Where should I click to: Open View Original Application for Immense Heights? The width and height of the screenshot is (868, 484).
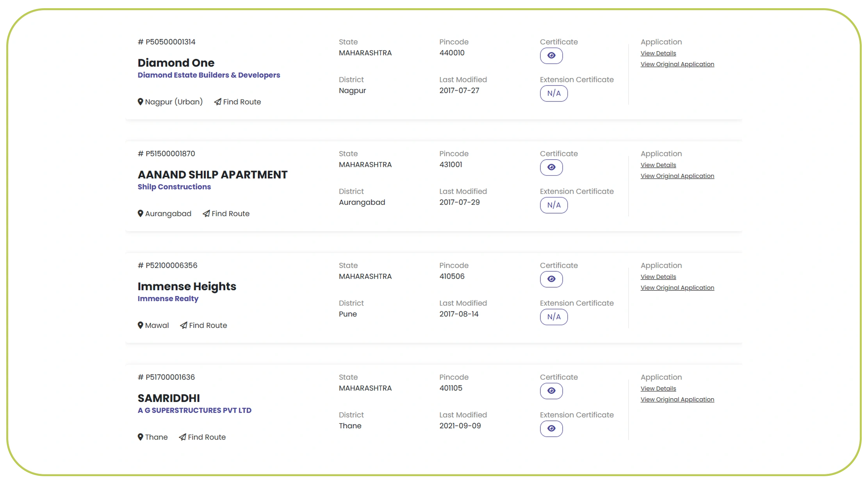click(x=677, y=288)
